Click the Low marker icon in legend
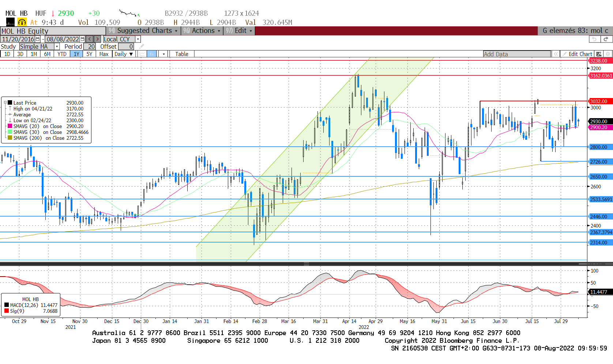 pos(10,120)
